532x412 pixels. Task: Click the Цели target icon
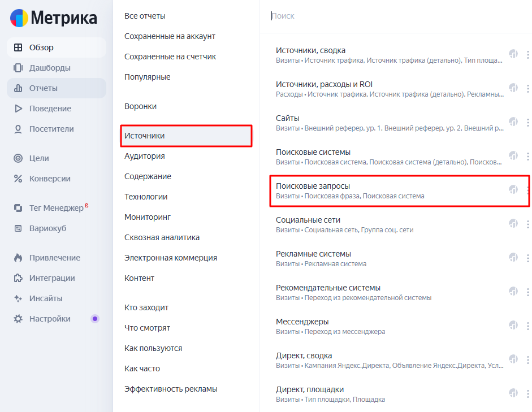point(18,158)
